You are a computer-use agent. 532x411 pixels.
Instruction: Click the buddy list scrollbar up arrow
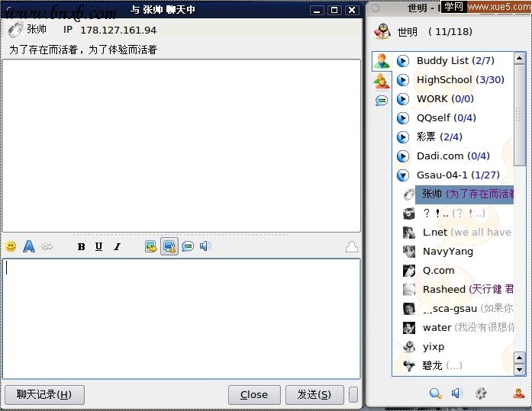pos(520,58)
